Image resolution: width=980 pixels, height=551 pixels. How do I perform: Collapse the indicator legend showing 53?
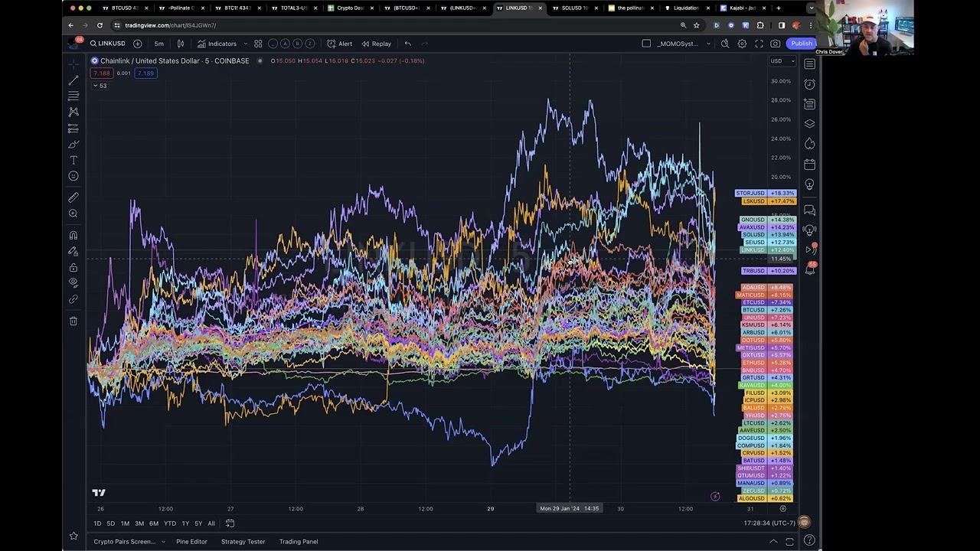click(100, 86)
